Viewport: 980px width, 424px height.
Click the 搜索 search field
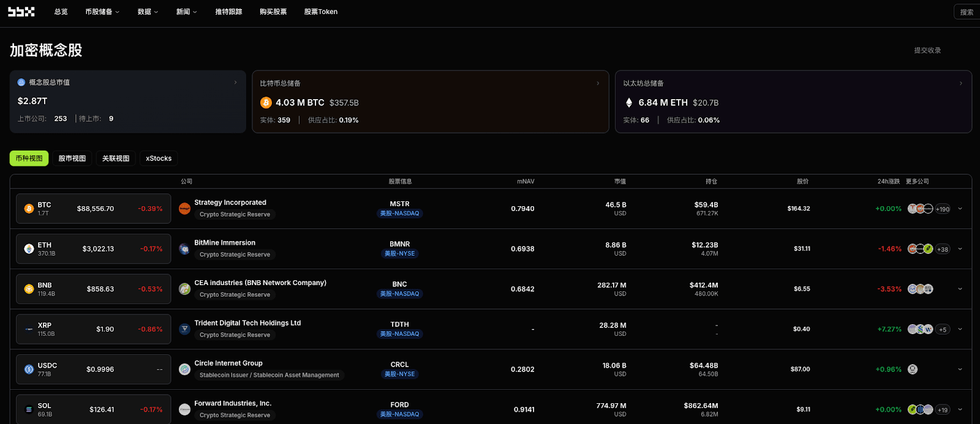[x=967, y=12]
